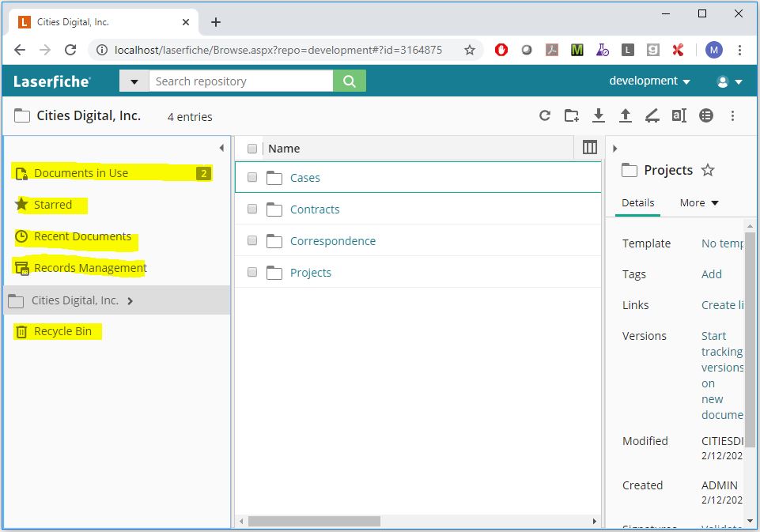Check the box next to Cases

coord(252,178)
